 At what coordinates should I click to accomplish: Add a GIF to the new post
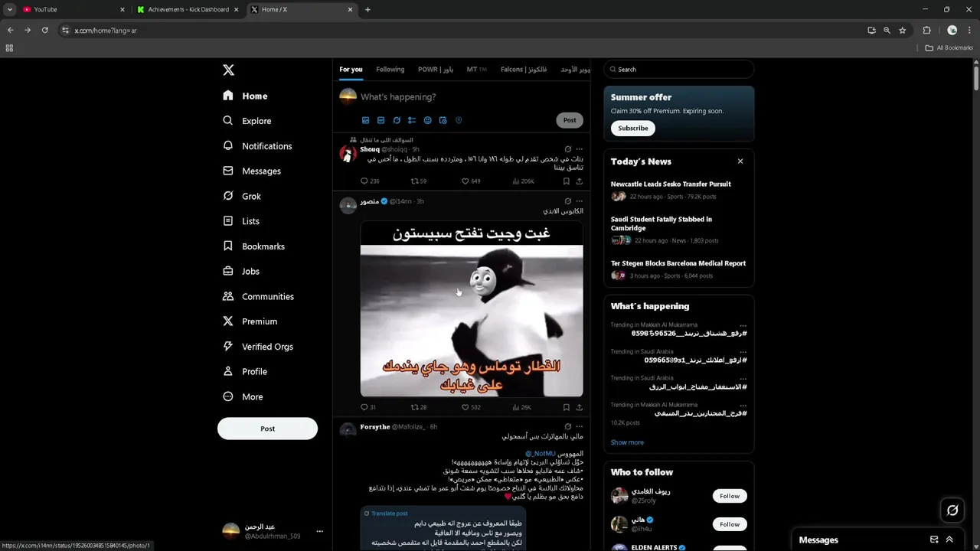pyautogui.click(x=381, y=120)
